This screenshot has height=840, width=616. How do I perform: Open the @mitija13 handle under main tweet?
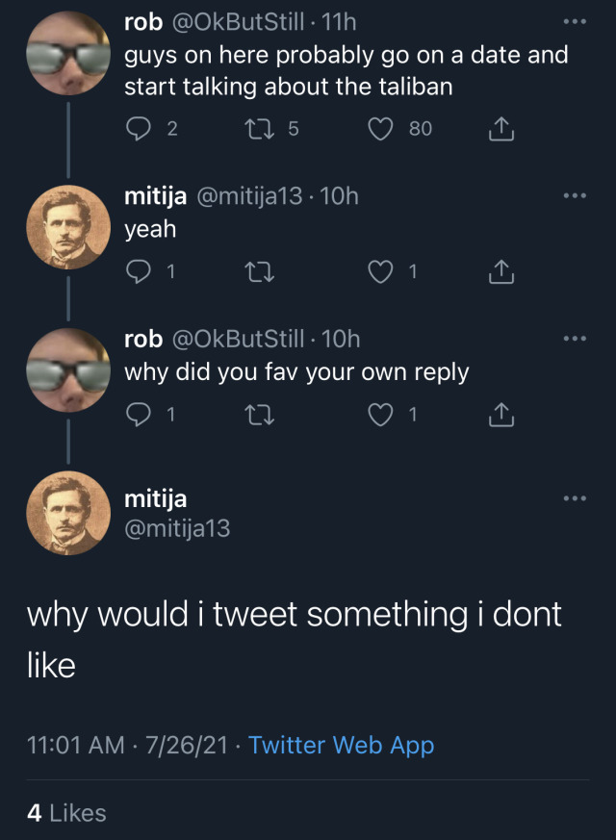pos(177,527)
